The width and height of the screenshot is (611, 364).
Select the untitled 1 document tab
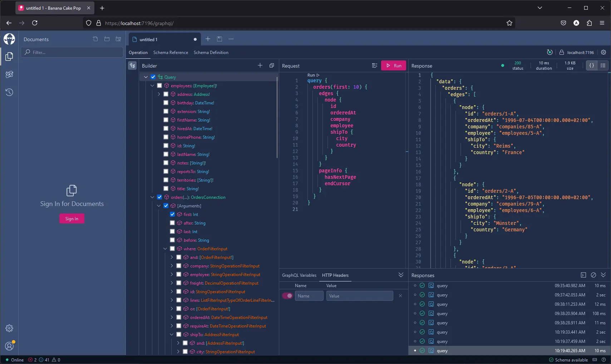(164, 39)
